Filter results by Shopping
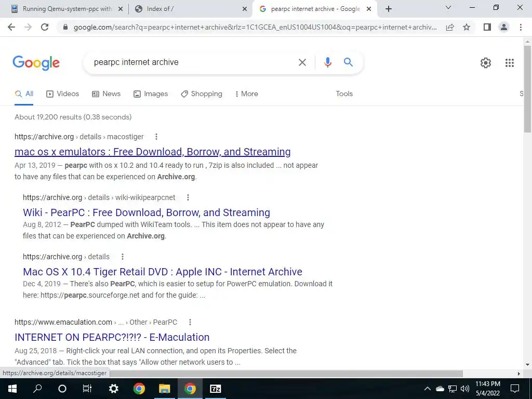This screenshot has width=532, height=399. 202,94
